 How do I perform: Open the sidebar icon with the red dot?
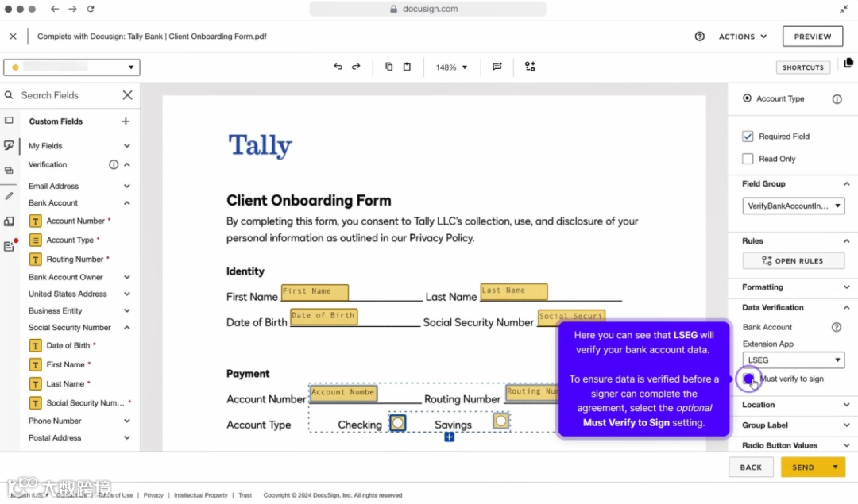click(10, 245)
